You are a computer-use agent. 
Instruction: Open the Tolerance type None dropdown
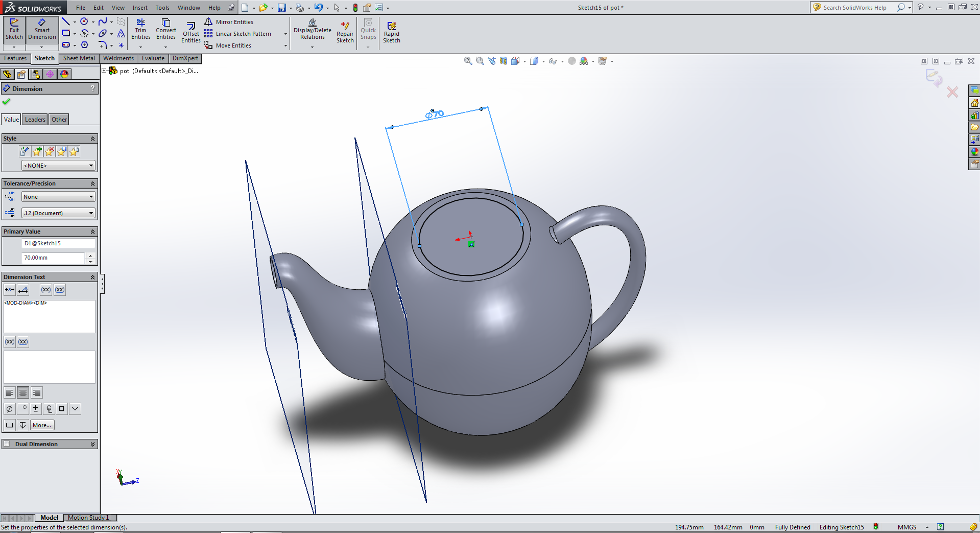(58, 197)
